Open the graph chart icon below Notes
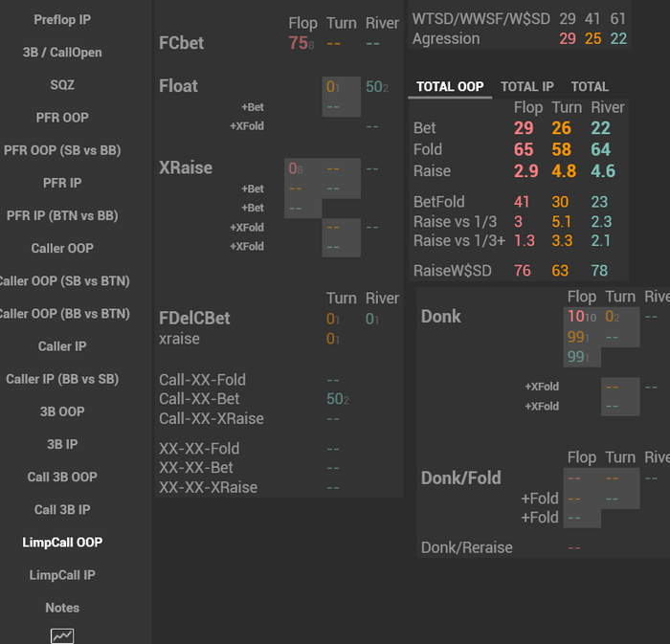Screen dimensions: 670x644 pos(62,636)
